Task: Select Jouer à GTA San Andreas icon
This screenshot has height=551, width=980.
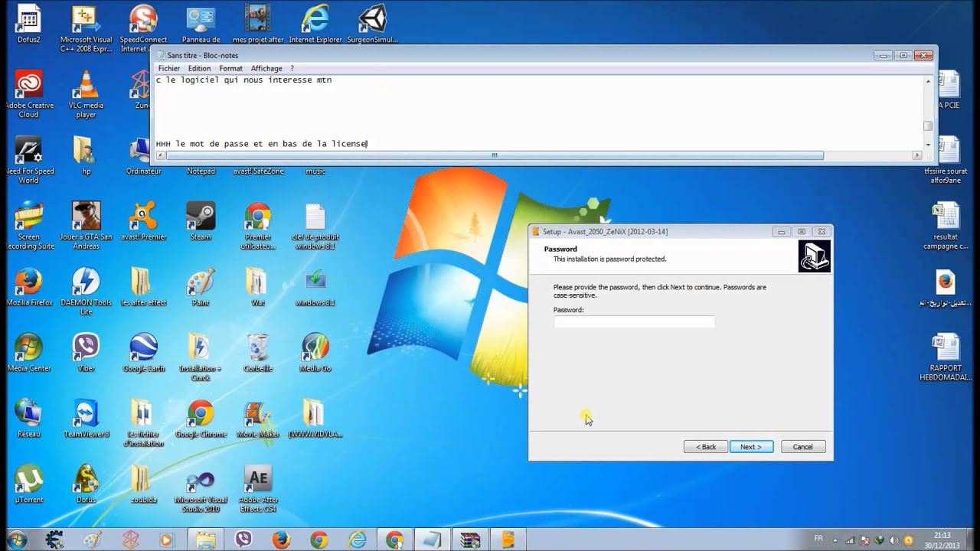Action: coord(86,226)
